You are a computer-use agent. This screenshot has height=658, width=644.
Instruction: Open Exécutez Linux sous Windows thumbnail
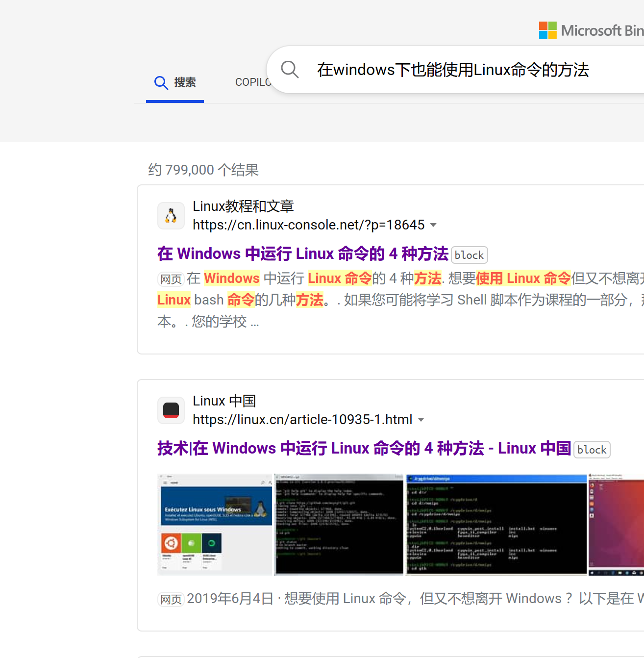[x=215, y=524]
